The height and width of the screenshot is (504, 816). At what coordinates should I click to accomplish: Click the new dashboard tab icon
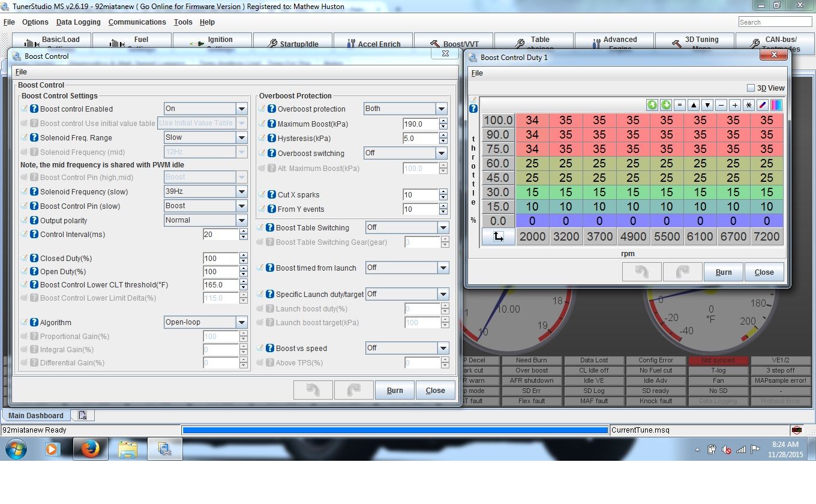pyautogui.click(x=82, y=415)
